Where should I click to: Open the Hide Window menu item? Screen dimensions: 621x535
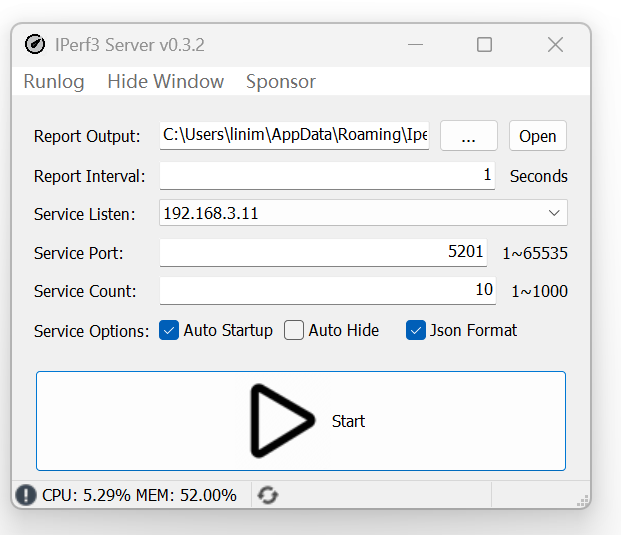pos(166,82)
